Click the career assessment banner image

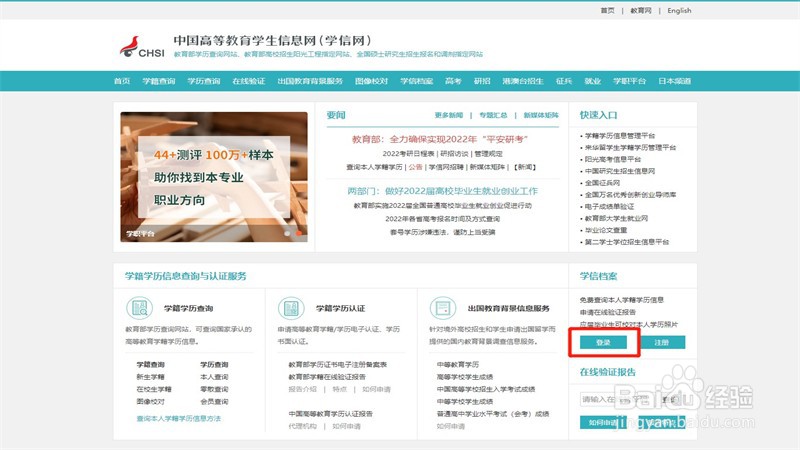pyautogui.click(x=214, y=177)
